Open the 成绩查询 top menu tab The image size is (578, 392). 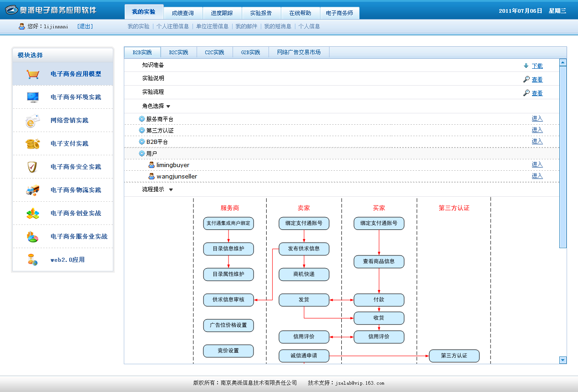(183, 13)
